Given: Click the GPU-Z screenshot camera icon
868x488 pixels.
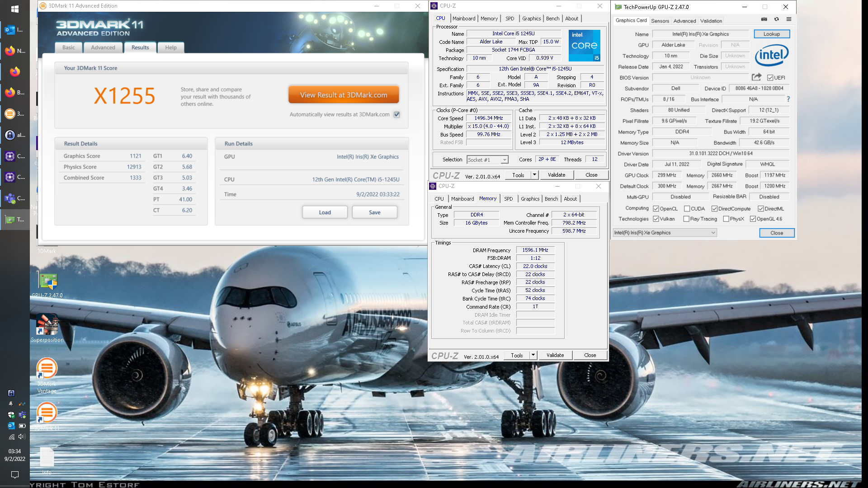Looking at the screenshot, I should pos(764,19).
